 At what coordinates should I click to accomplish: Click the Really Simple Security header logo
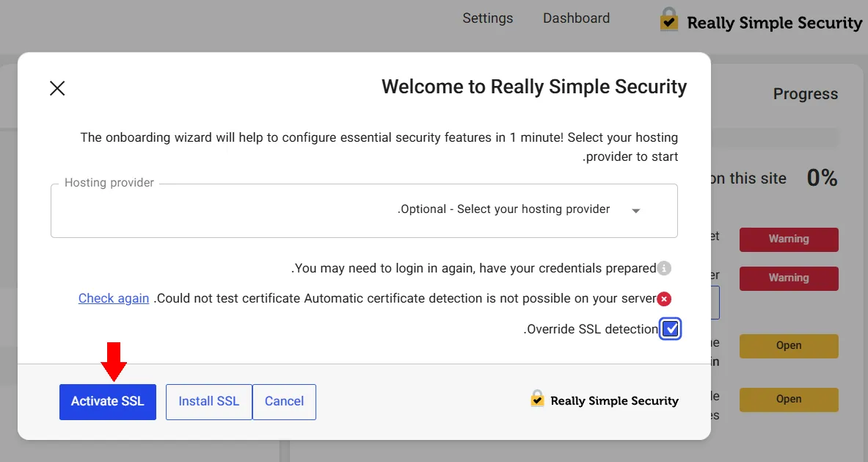coord(761,21)
